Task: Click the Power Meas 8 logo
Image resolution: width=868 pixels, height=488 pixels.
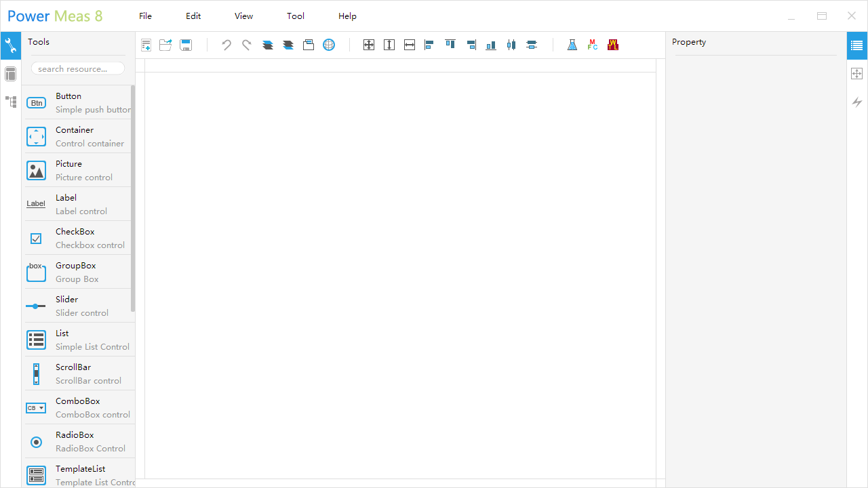Action: [55, 16]
